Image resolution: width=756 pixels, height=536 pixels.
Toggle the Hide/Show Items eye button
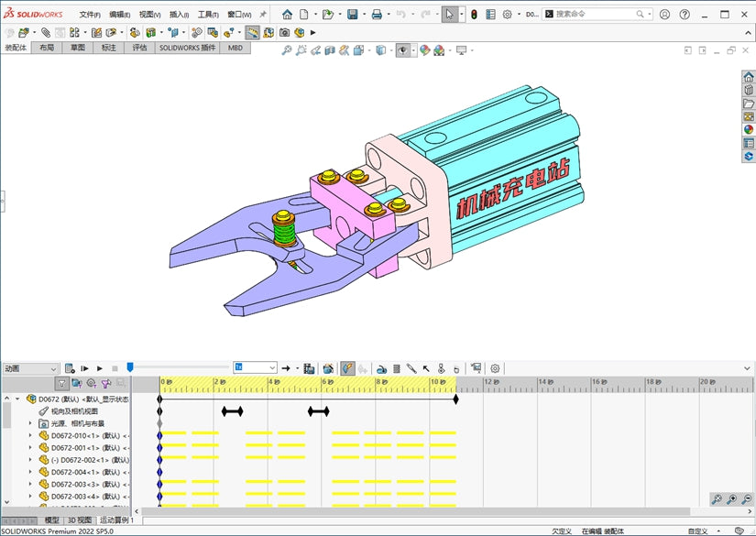coord(403,50)
